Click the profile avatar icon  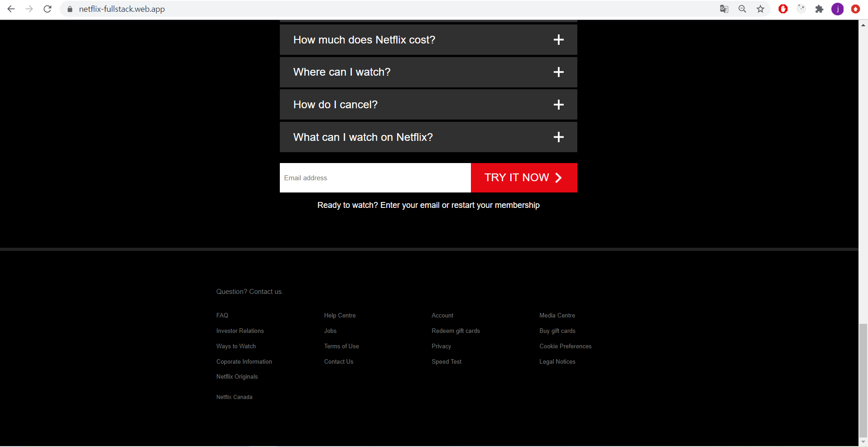tap(838, 9)
